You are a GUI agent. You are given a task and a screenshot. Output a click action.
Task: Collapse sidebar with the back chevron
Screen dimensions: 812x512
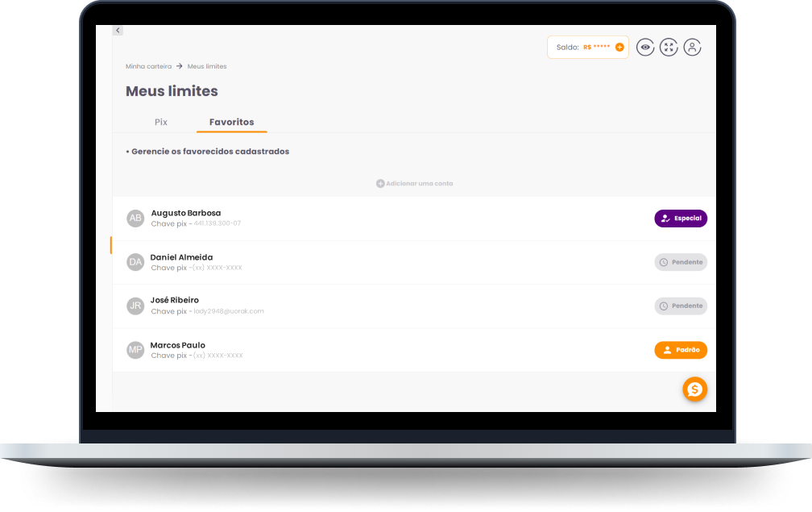(x=118, y=30)
